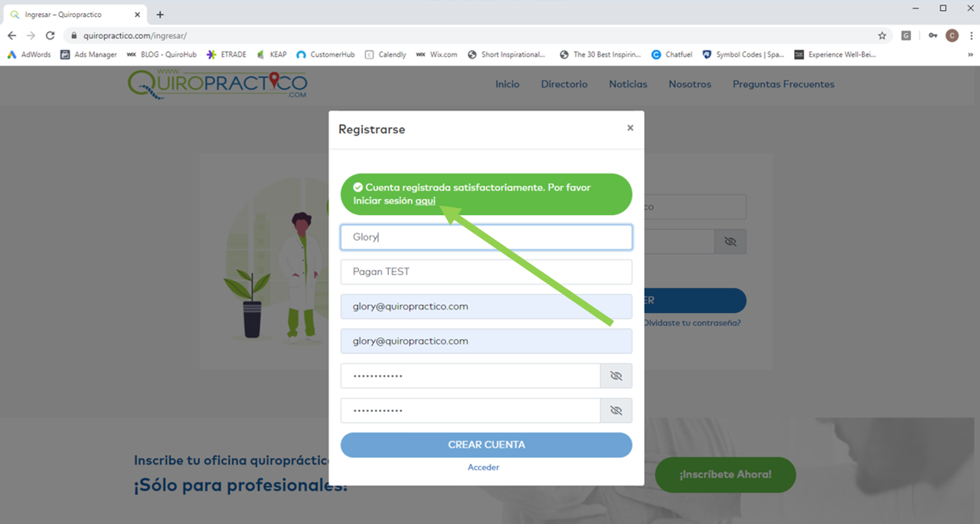
Task: Select the Noticias navigation item
Action: (628, 84)
